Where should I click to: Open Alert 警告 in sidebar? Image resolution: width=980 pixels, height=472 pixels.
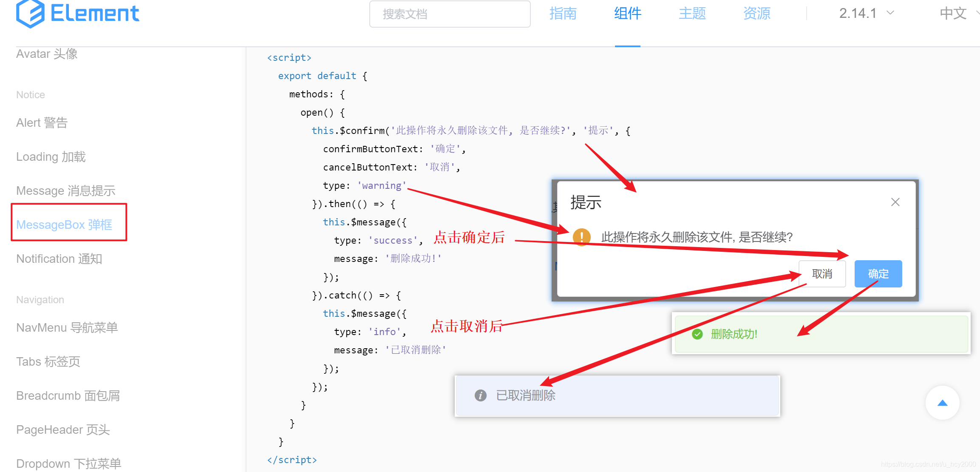point(42,123)
